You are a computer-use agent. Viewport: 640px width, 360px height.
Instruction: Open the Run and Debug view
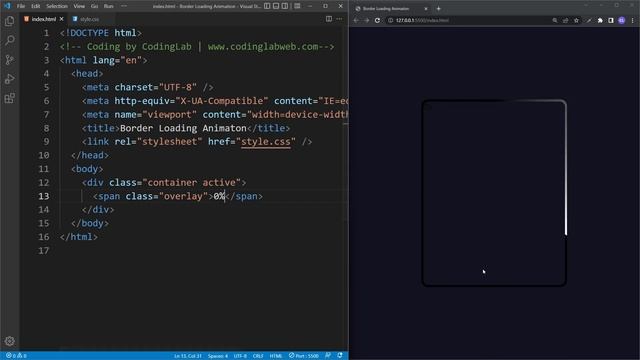(9, 79)
